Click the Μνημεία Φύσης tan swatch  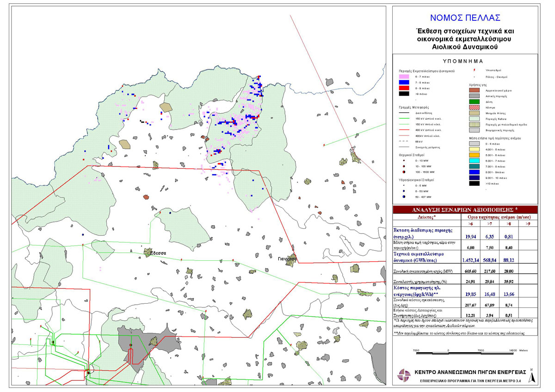[474, 113]
